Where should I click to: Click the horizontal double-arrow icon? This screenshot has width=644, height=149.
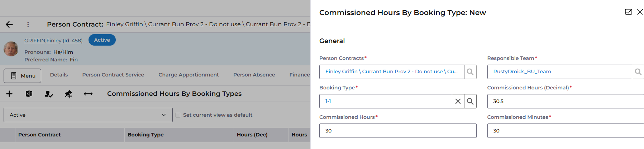pos(88,94)
